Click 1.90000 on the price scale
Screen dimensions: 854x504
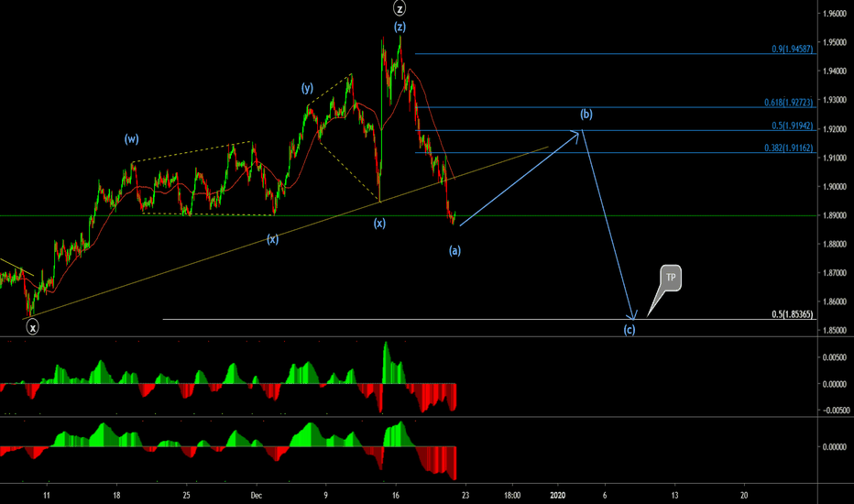tap(834, 187)
